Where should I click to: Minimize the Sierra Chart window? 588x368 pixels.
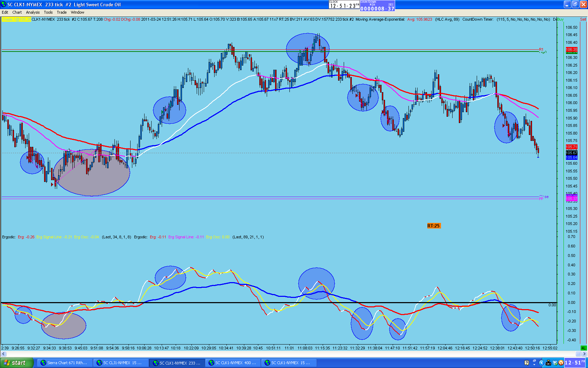(567, 5)
